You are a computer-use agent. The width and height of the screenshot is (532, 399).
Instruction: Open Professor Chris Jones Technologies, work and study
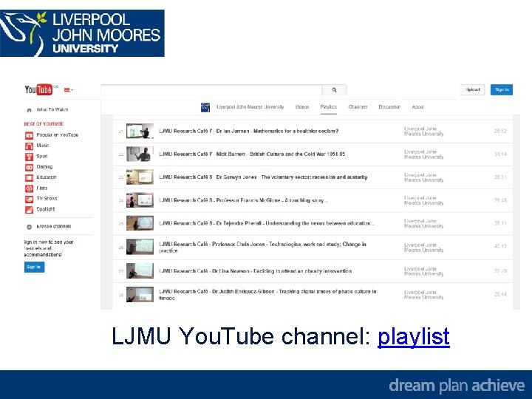click(262, 247)
